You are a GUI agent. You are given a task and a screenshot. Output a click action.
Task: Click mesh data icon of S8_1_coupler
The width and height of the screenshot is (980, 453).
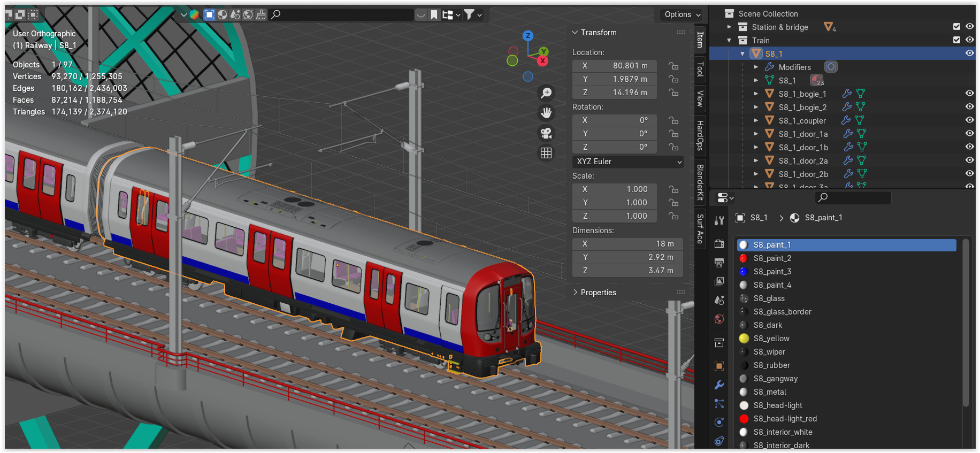[x=859, y=120]
